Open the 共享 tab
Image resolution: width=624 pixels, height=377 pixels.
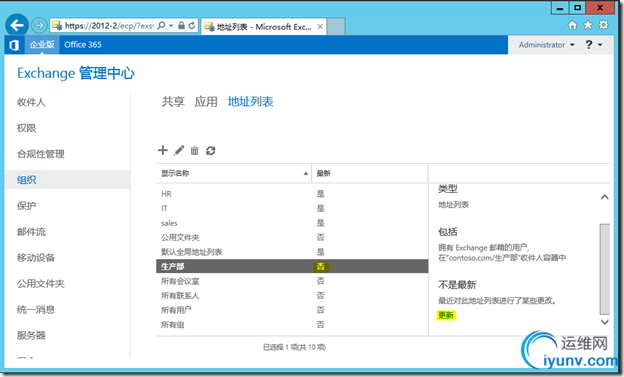pos(173,102)
